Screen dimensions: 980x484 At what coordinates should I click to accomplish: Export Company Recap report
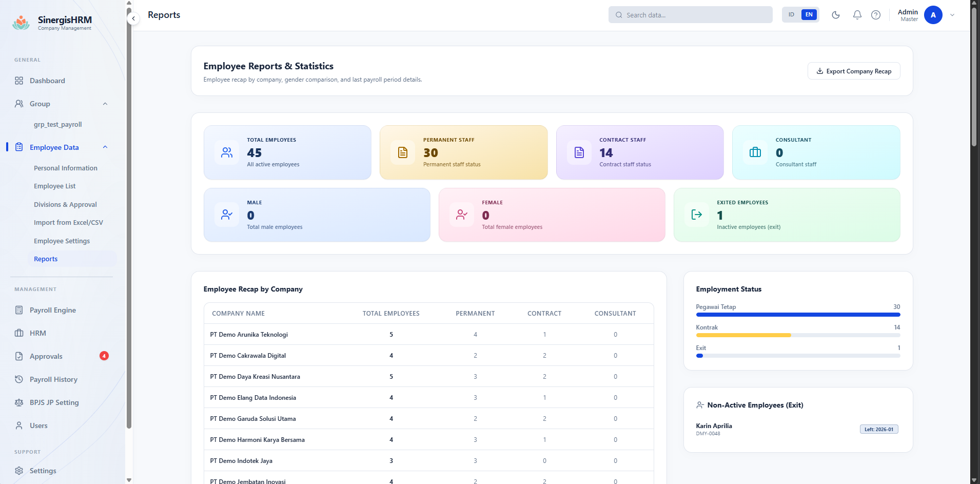pos(854,71)
